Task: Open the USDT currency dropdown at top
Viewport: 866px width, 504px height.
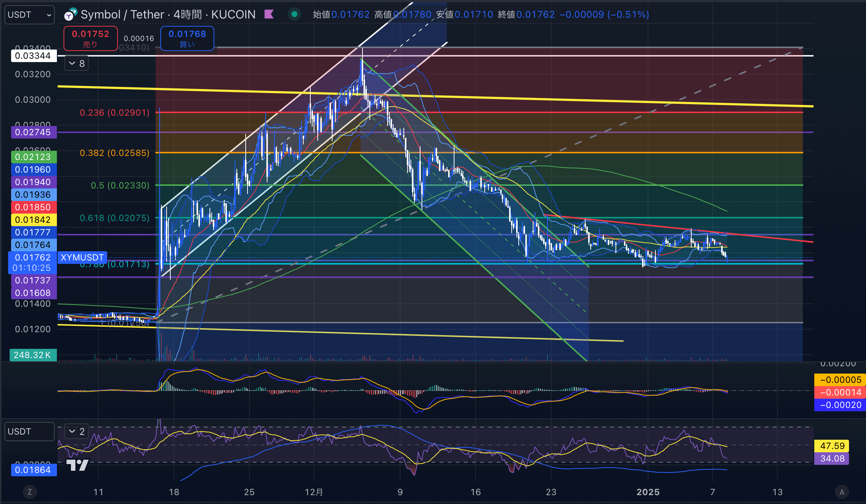Action: coord(30,15)
